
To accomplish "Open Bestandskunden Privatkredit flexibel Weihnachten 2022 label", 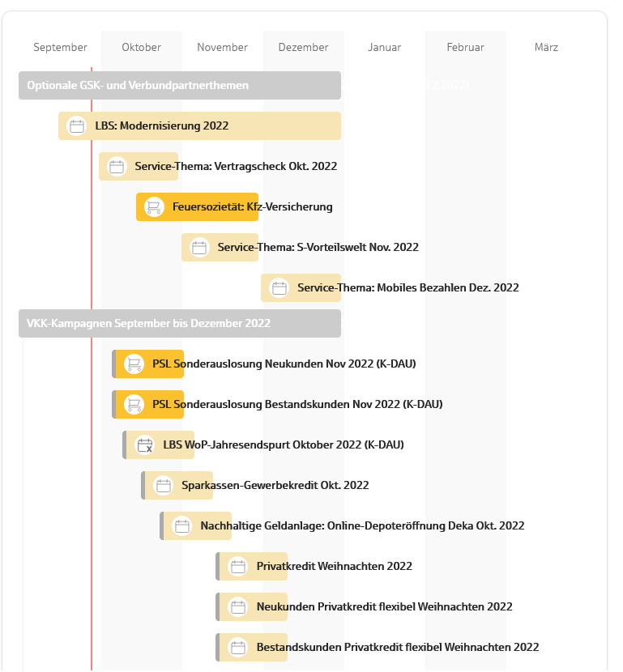I will coord(397,648).
